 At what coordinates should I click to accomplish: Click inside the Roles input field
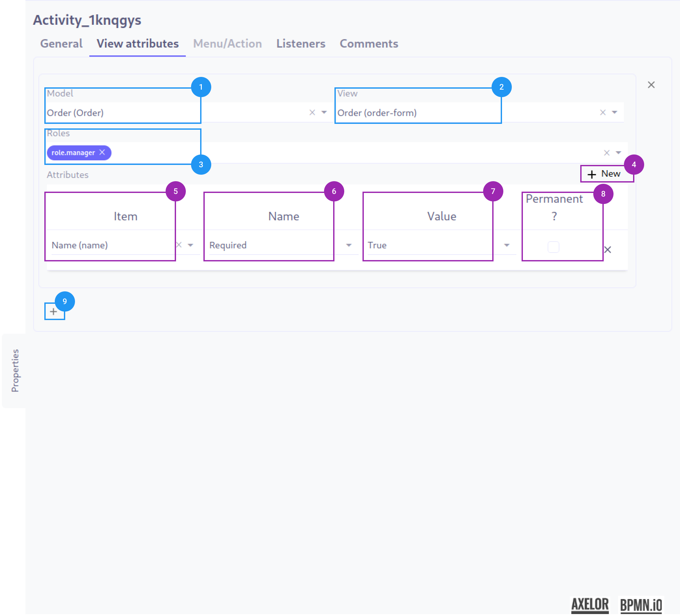click(x=337, y=153)
